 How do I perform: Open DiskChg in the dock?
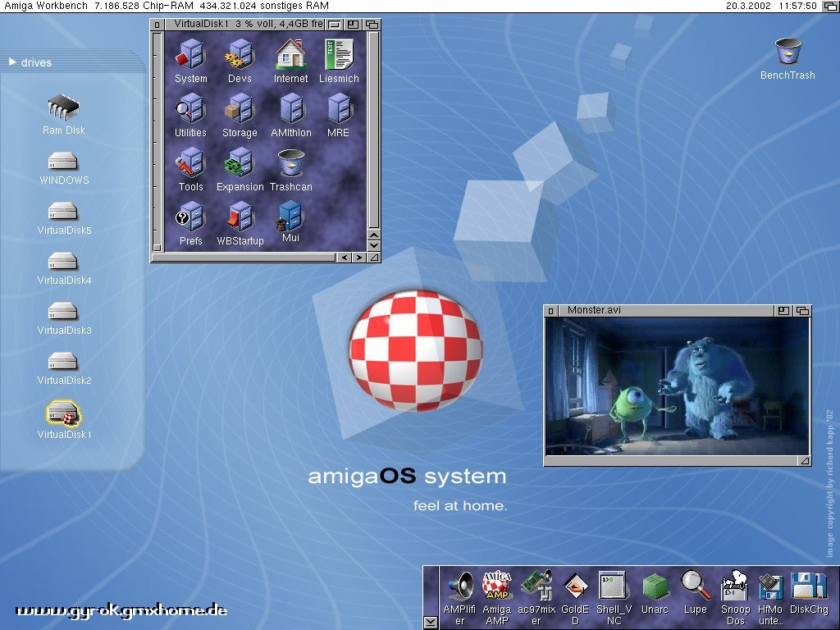click(x=808, y=587)
